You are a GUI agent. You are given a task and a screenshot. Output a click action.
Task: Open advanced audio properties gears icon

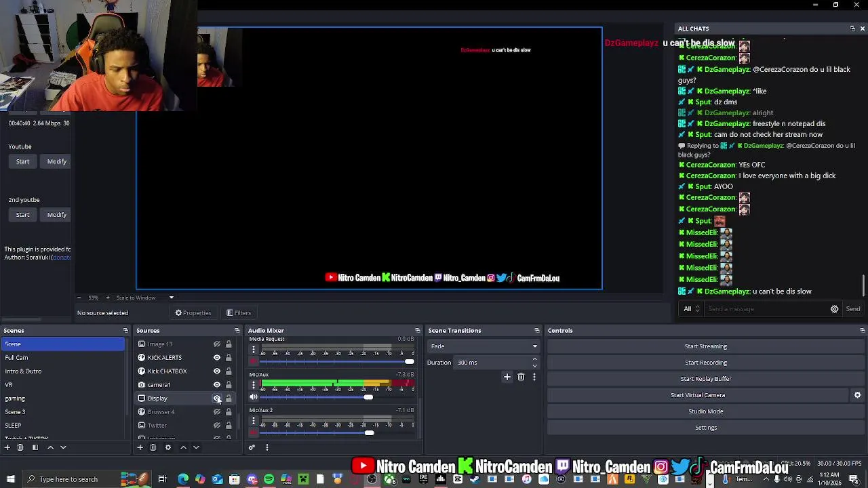pos(252,447)
